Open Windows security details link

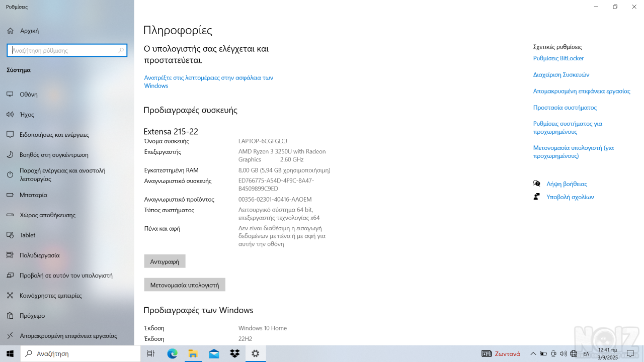[208, 81]
